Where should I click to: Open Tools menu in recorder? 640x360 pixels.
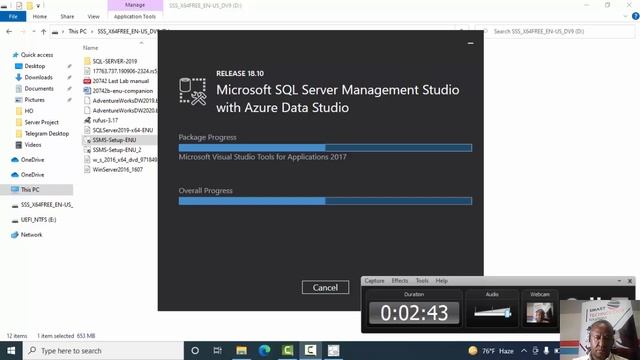(422, 281)
